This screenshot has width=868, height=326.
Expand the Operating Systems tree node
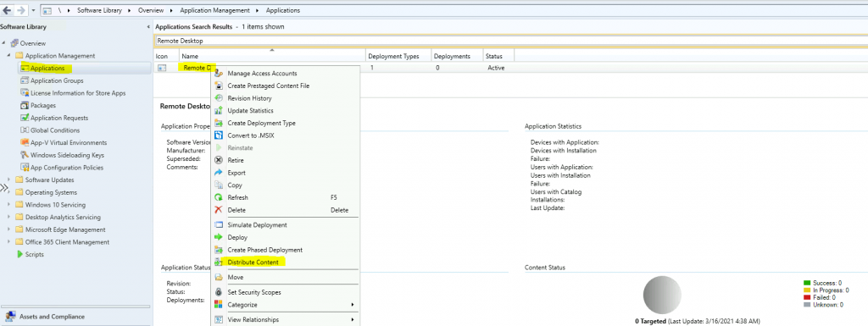(x=8, y=192)
